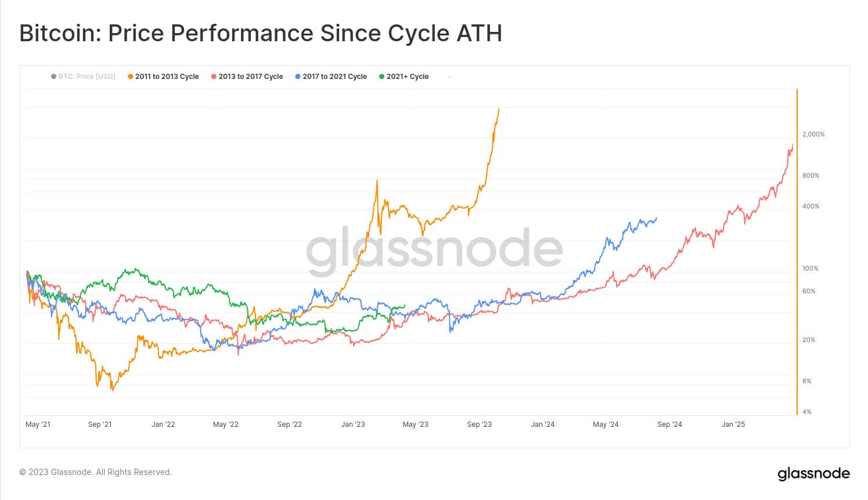Viewport: 868px width, 500px height.
Task: Select the May '21 x-axis label
Action: click(x=38, y=425)
